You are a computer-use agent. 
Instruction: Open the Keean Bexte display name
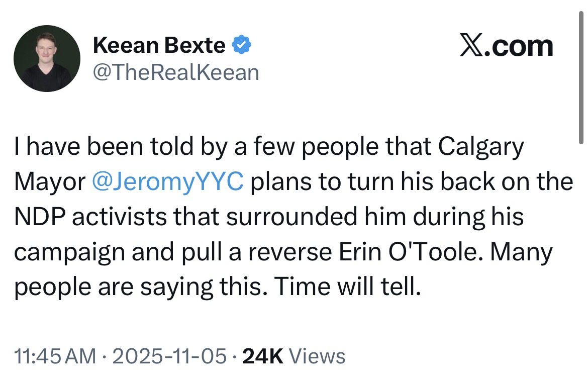tap(159, 46)
